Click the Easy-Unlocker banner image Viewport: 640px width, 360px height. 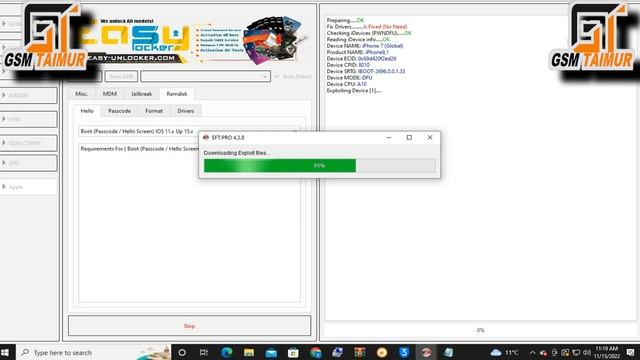tap(189, 41)
